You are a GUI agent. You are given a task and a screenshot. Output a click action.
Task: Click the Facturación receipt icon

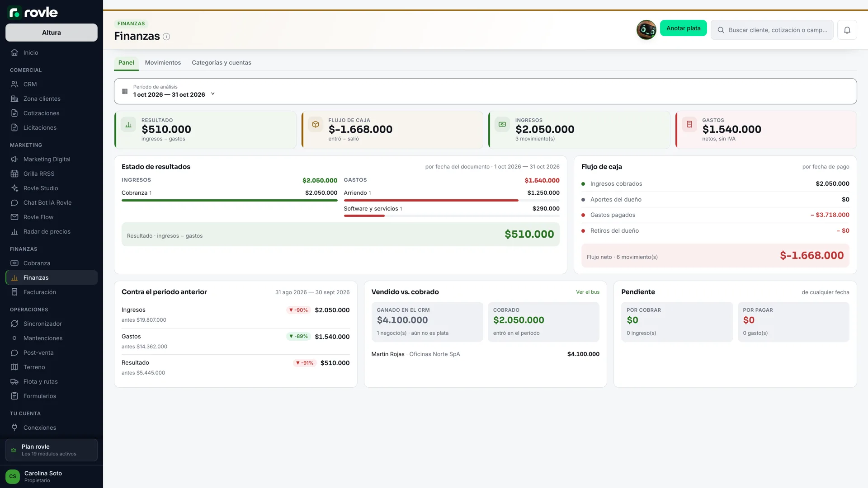pyautogui.click(x=14, y=292)
